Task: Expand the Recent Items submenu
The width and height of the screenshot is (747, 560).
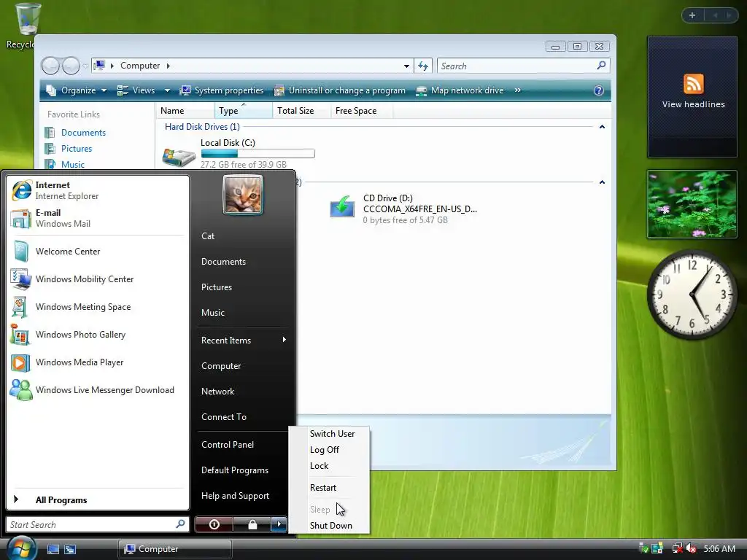Action: point(244,340)
